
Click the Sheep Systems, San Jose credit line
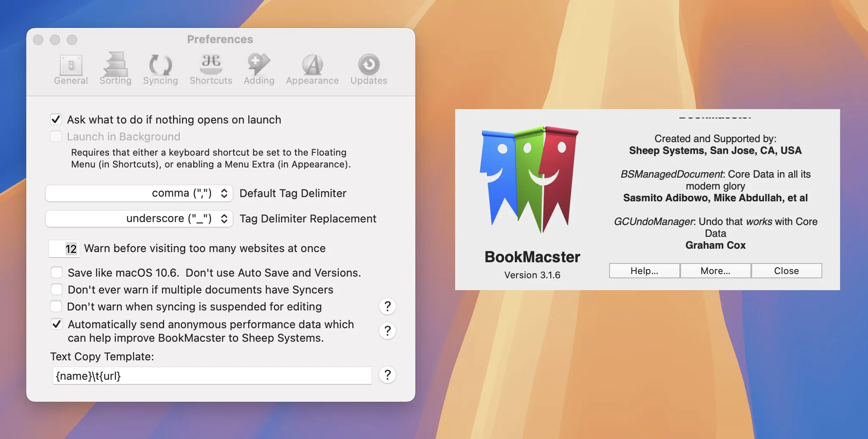click(715, 151)
